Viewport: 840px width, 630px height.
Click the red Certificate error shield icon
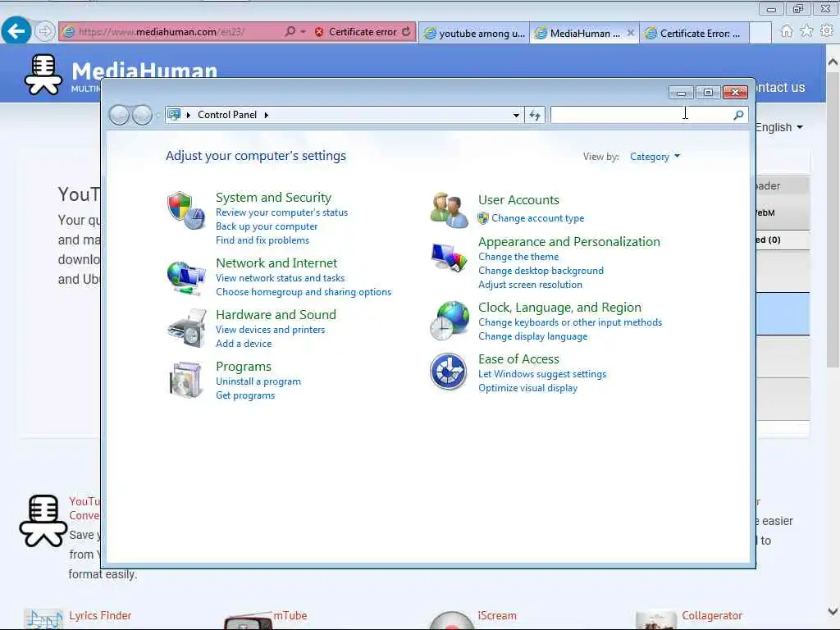(319, 32)
